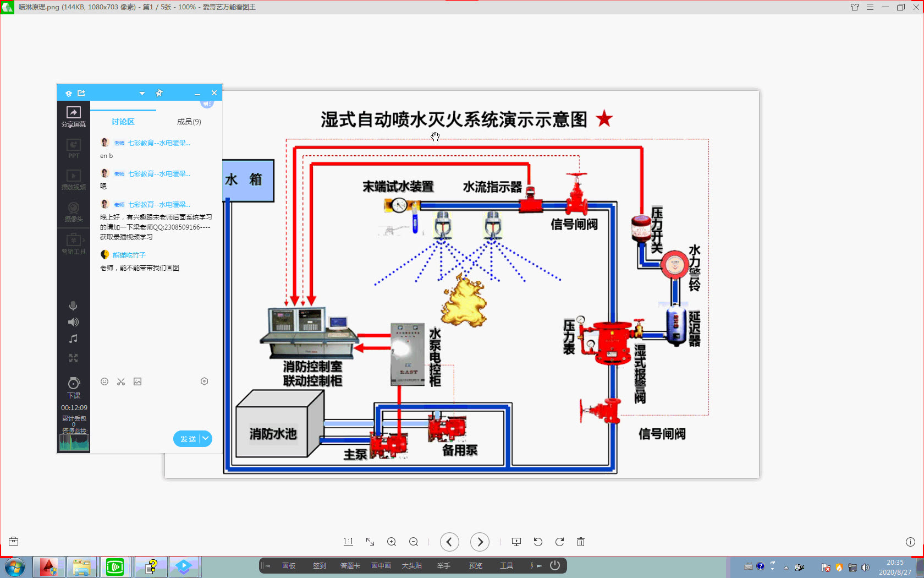This screenshot has height=578, width=924.
Task: Click the toolbox icon in the image viewer
Action: pyautogui.click(x=14, y=541)
